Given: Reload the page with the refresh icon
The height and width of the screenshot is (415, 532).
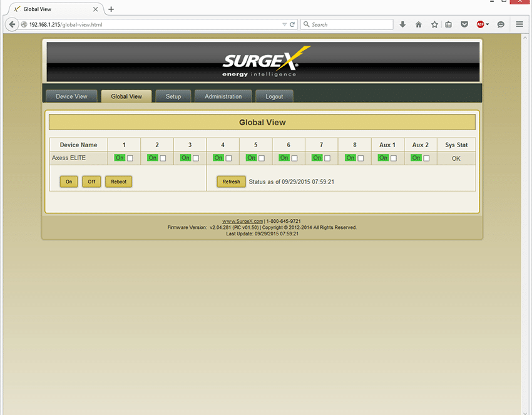Looking at the screenshot, I should pyautogui.click(x=292, y=24).
